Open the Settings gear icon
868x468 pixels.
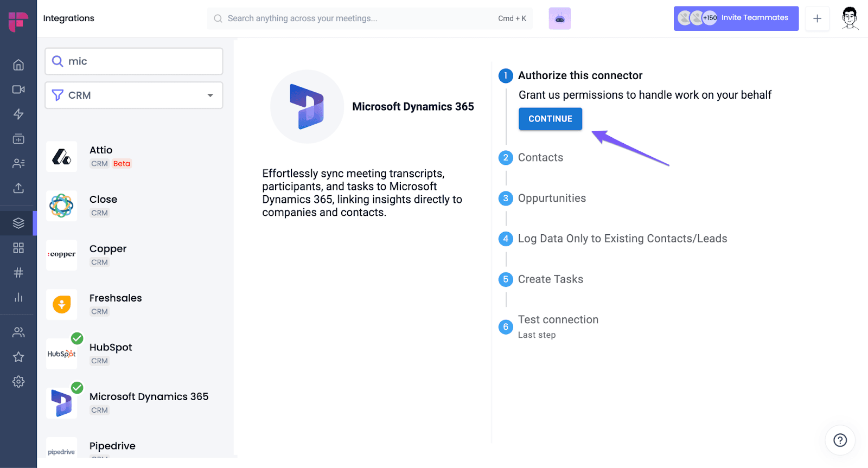(x=18, y=382)
